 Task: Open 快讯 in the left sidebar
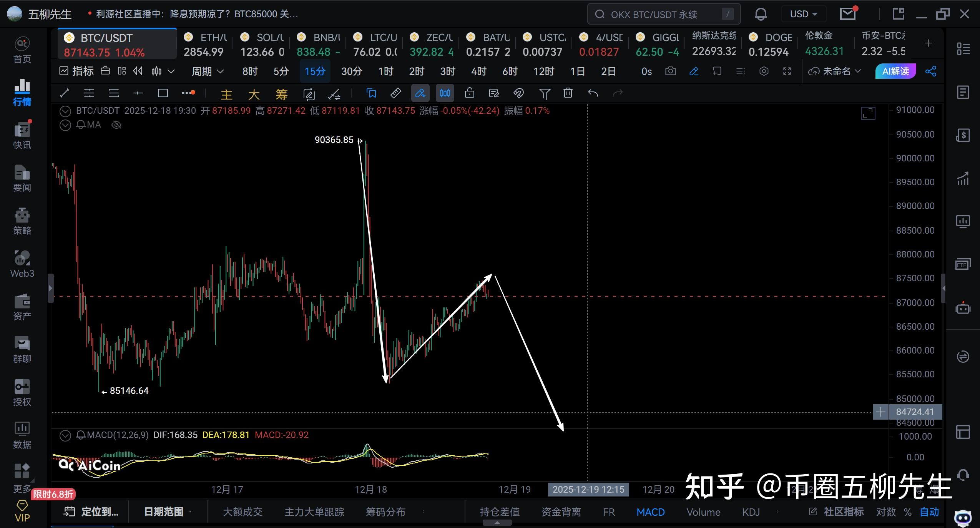pyautogui.click(x=22, y=136)
